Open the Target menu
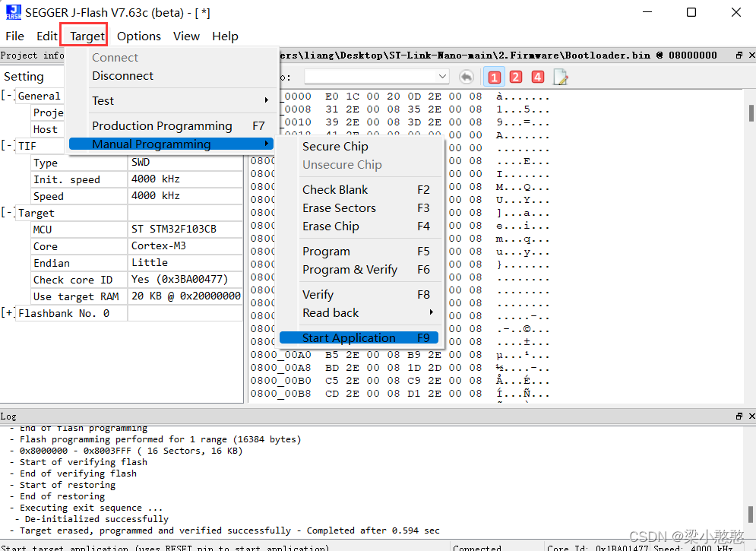 pyautogui.click(x=87, y=36)
